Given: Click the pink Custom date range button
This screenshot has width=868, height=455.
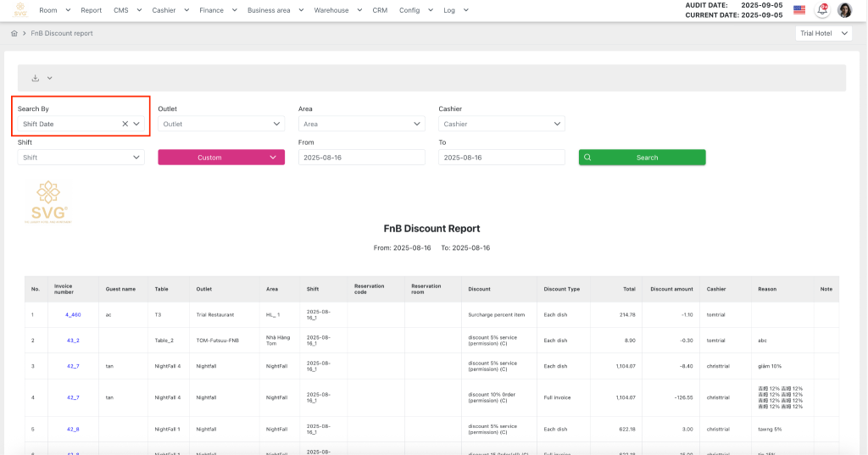Looking at the screenshot, I should point(221,158).
